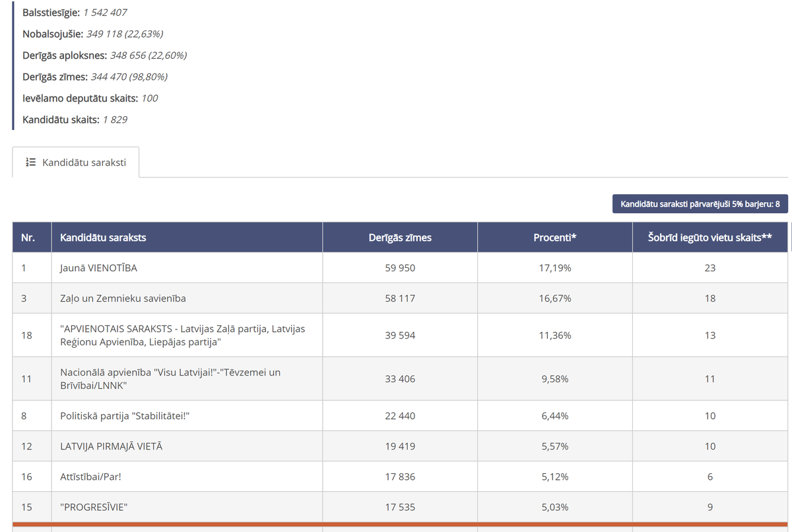Sort by Procenti* column header

[x=555, y=238]
